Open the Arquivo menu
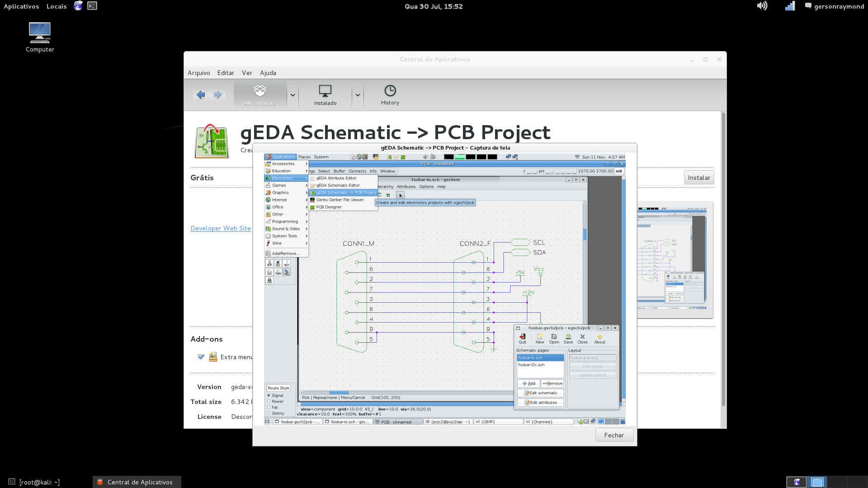868x488 pixels. click(199, 73)
